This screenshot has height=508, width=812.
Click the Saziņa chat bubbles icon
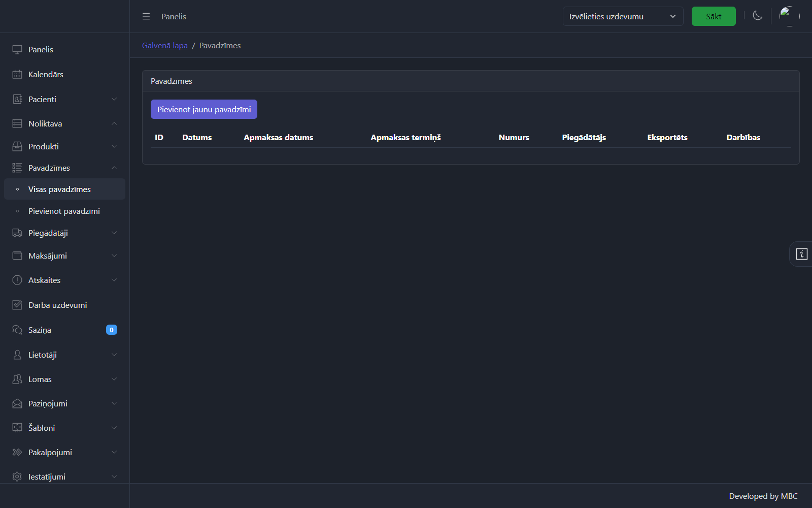pos(17,330)
